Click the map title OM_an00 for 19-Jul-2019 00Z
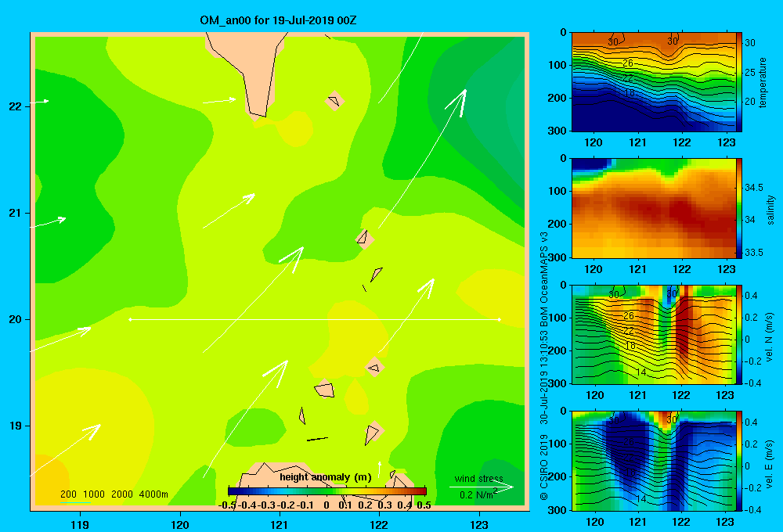783x532 pixels. [x=278, y=20]
